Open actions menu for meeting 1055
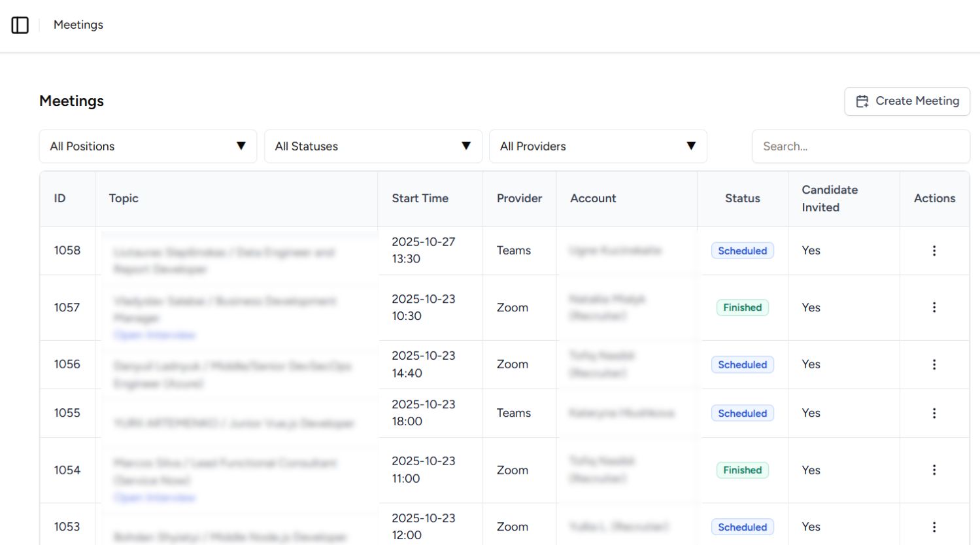980x545 pixels. (934, 413)
